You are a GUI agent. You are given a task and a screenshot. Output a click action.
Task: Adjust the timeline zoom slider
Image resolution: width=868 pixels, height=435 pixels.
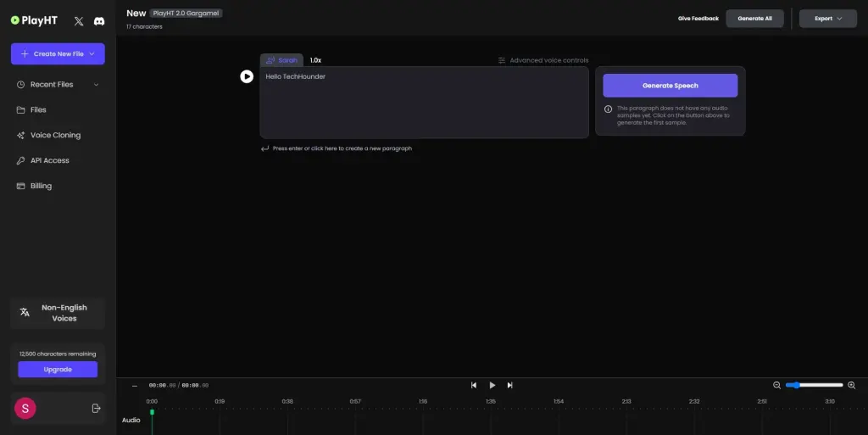tap(814, 385)
